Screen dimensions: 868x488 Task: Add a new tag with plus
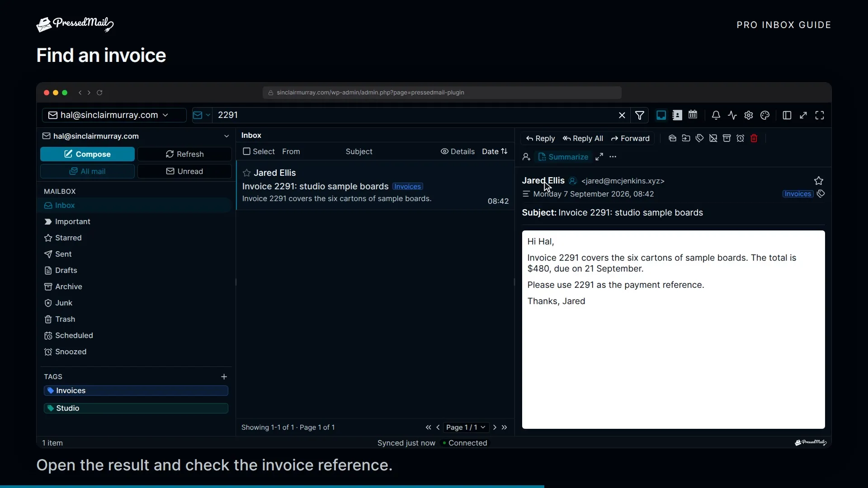click(x=224, y=376)
